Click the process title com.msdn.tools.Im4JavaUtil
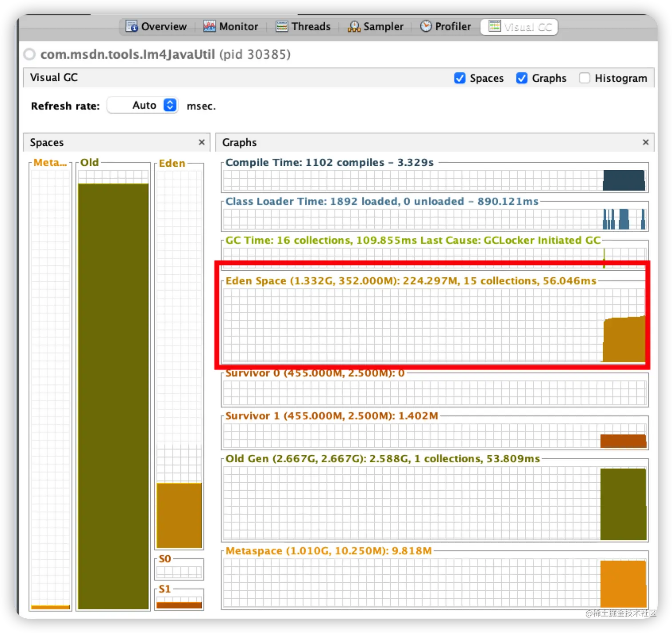Viewport: 672px width, 633px height. click(x=128, y=54)
